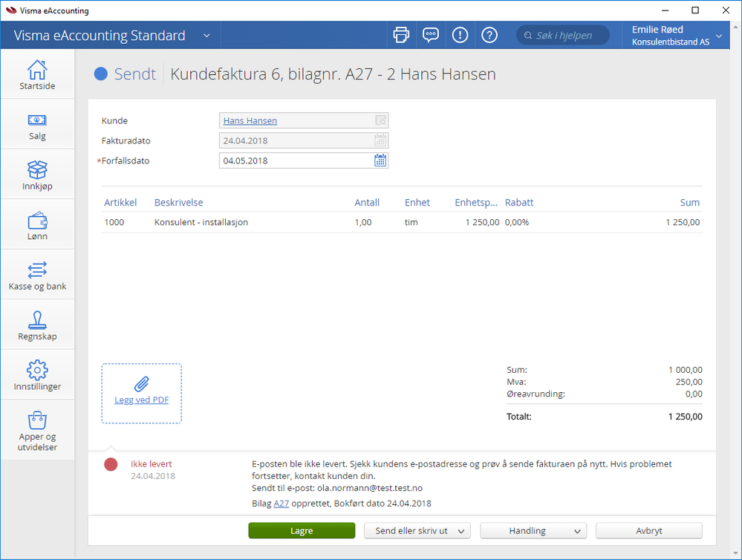This screenshot has width=742, height=560.
Task: Click the Visma logo in title bar
Action: point(11,10)
